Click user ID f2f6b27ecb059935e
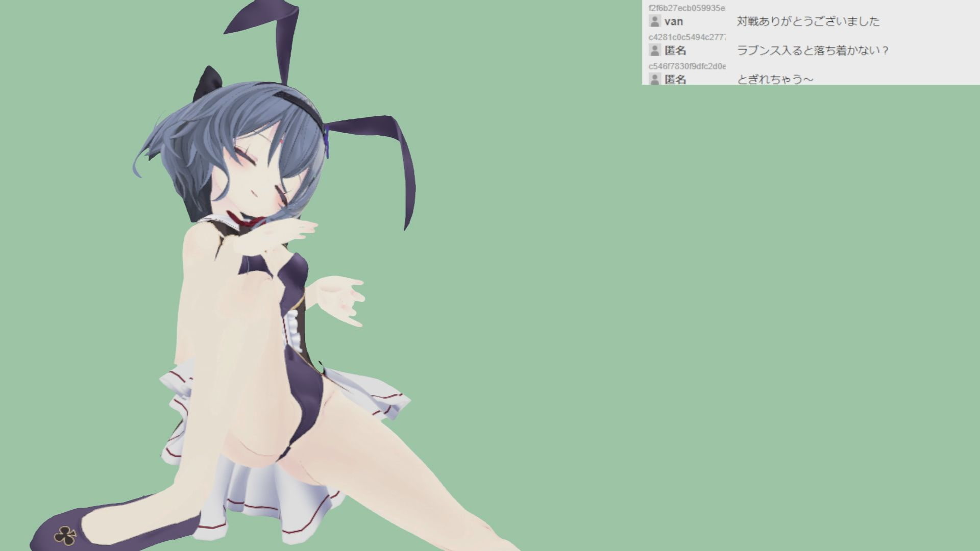 tap(687, 8)
